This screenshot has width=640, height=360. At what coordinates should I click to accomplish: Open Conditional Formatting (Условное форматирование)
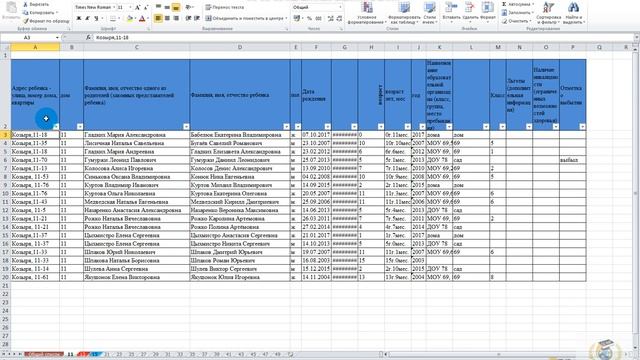click(x=367, y=13)
